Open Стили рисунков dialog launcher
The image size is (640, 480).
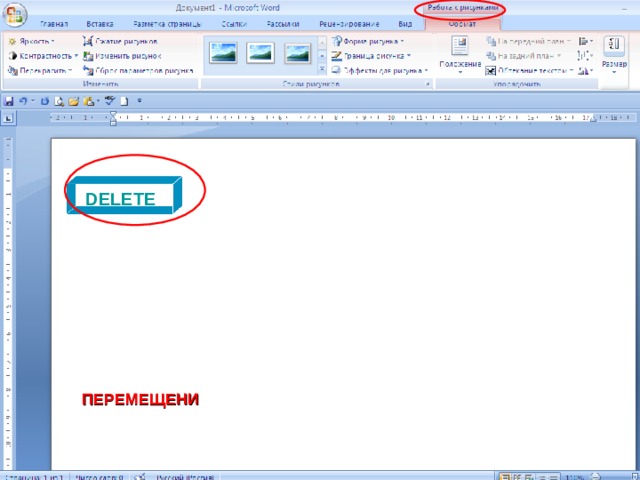click(428, 84)
